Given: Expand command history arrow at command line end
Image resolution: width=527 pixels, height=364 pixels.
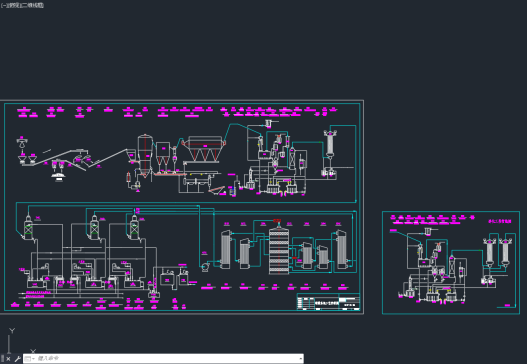Looking at the screenshot, I should point(300,359).
